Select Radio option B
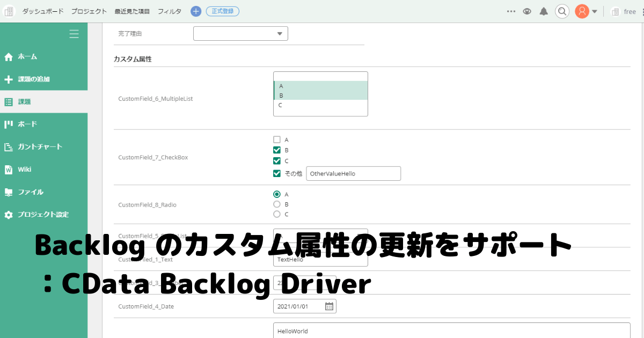 pos(277,204)
